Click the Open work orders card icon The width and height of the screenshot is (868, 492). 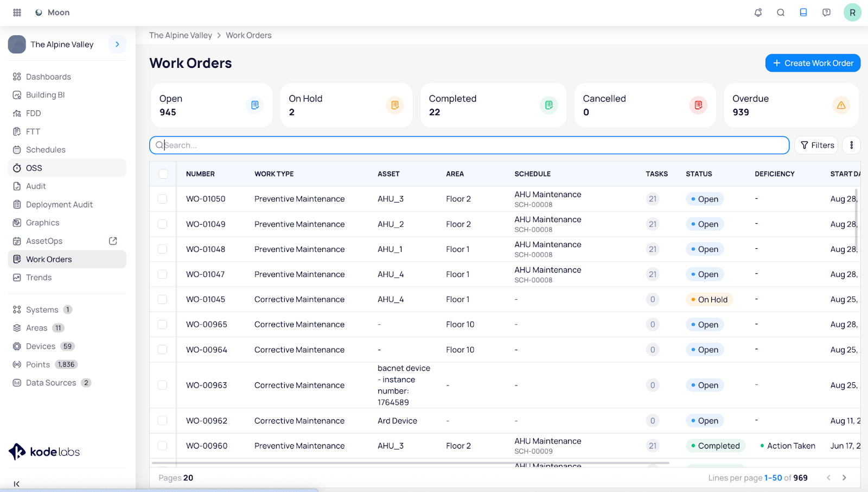[x=255, y=105]
